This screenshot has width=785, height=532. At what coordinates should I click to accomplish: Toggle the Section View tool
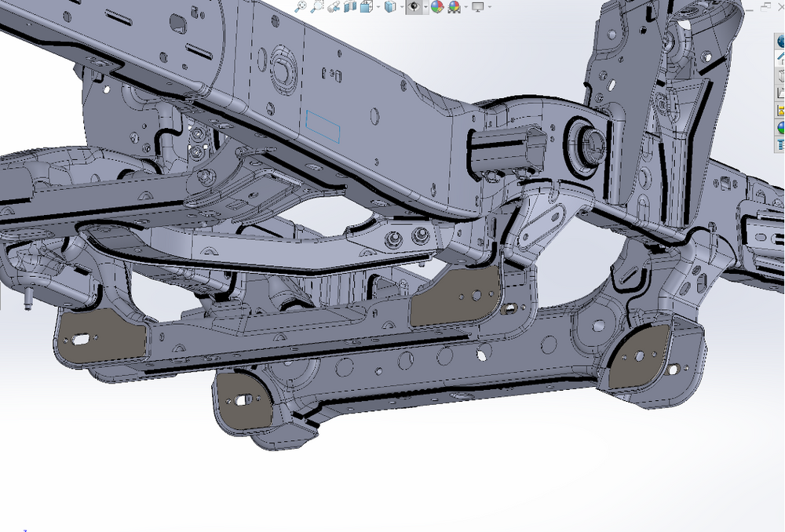[350, 7]
